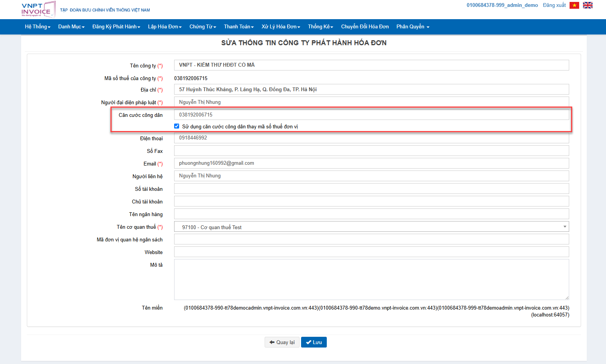Viewport: 606px width, 364px height.
Task: Click the empty Số Fax field
Action: [371, 151]
